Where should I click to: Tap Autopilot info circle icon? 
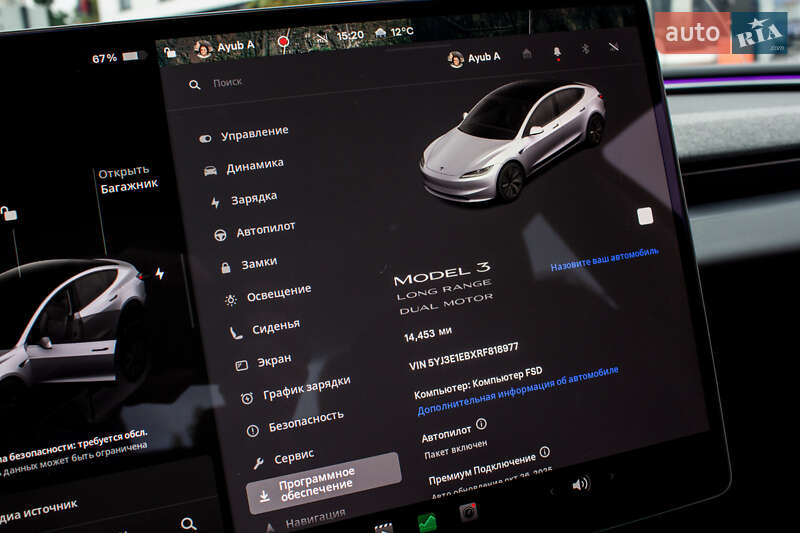point(481,425)
